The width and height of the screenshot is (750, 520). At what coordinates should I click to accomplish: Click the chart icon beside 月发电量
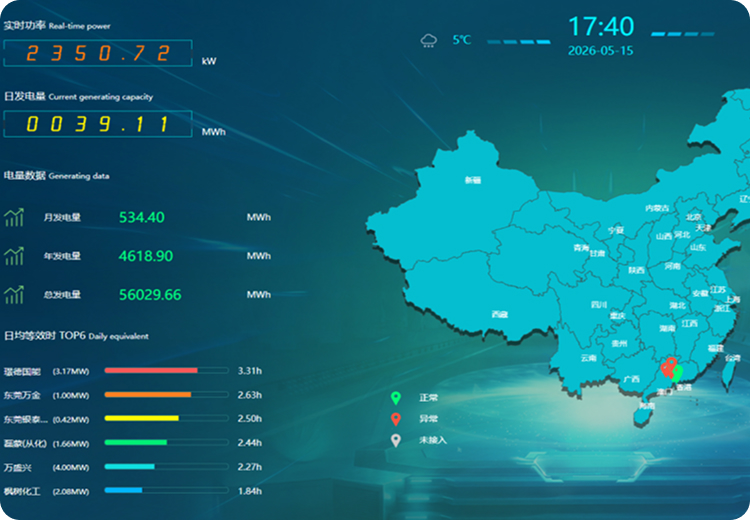(14, 217)
